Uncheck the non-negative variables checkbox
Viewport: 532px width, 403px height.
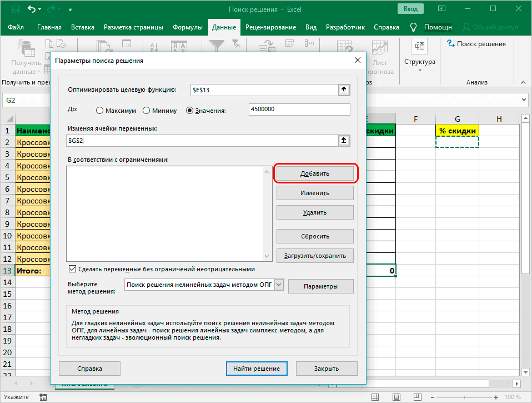[x=72, y=269]
